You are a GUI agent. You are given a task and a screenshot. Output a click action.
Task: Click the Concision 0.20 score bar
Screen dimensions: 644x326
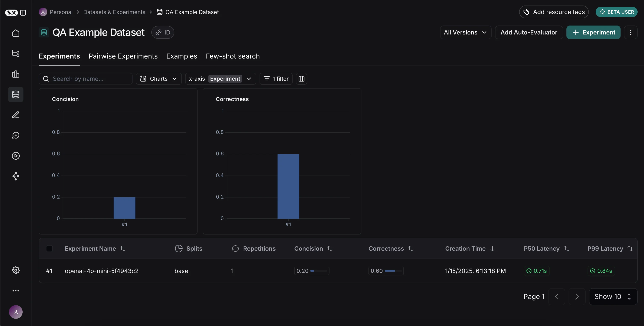click(x=312, y=271)
